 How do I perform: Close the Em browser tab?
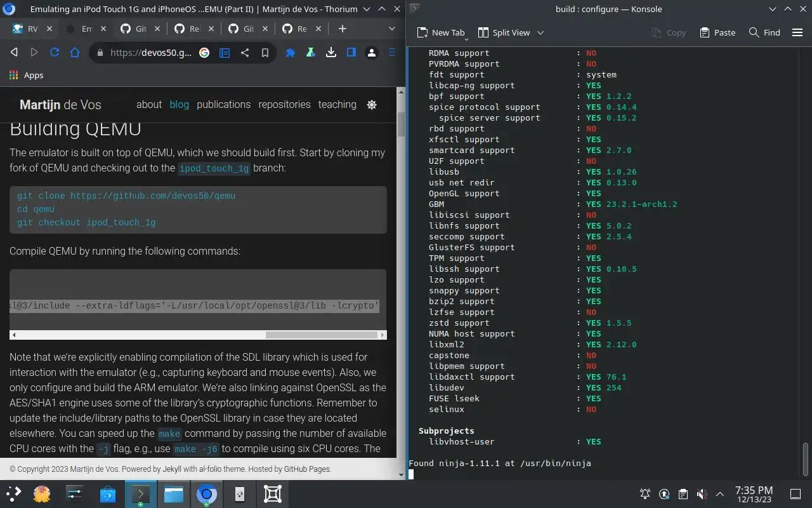[103, 29]
